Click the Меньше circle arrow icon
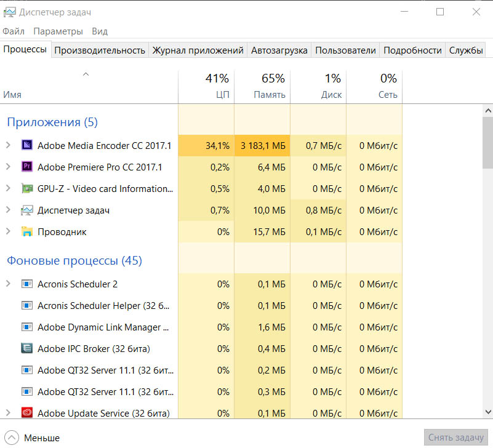This screenshot has width=493, height=448. (x=12, y=438)
